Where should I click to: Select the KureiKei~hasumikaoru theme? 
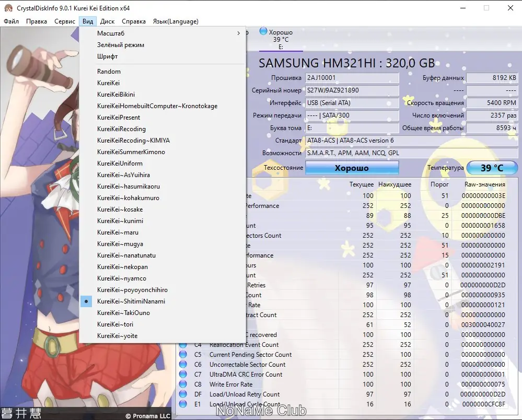(x=163, y=186)
